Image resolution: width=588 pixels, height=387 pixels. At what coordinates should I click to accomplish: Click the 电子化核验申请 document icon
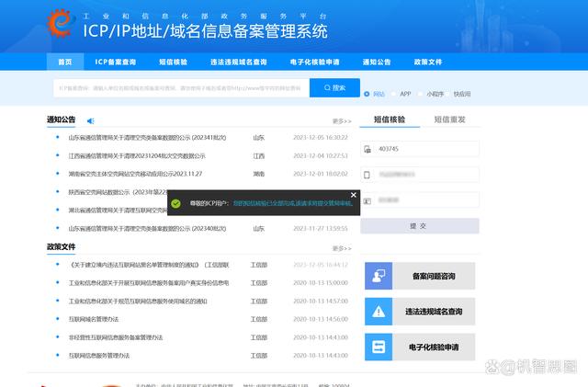(x=379, y=347)
